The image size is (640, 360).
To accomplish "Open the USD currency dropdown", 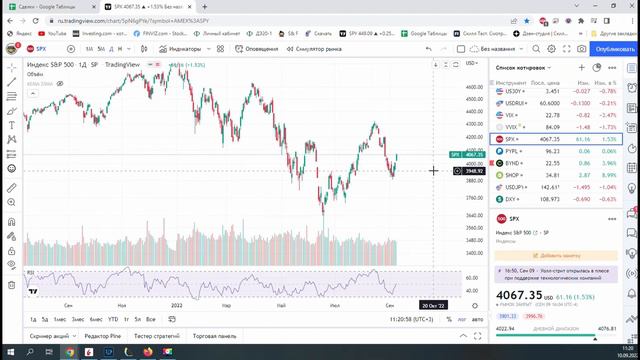I will [x=472, y=63].
